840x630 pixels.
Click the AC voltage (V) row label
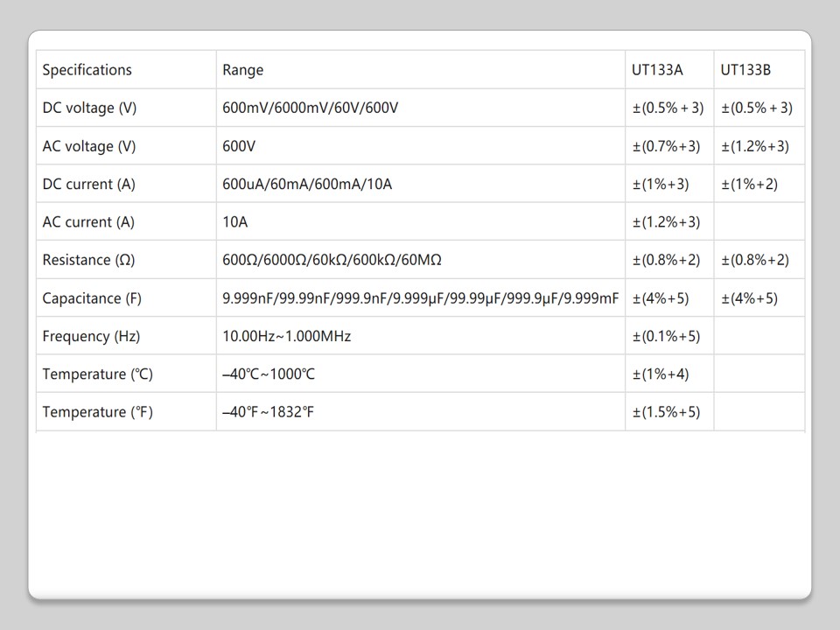click(x=89, y=146)
